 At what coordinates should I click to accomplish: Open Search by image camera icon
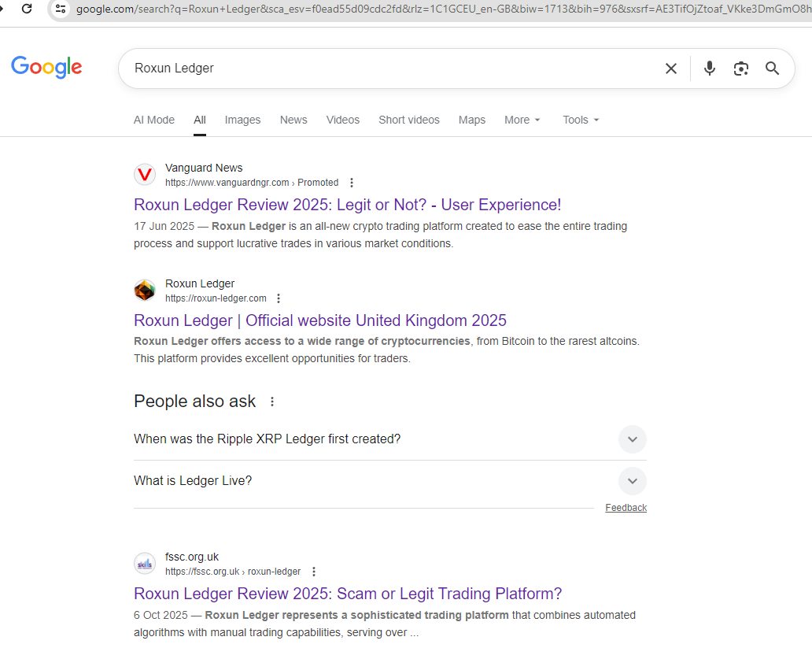coord(741,68)
